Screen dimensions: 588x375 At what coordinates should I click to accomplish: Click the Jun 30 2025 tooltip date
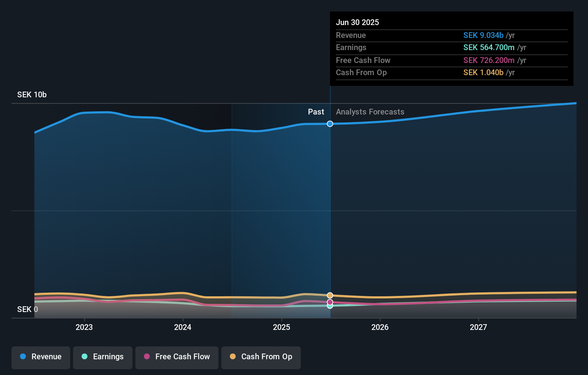coord(357,22)
